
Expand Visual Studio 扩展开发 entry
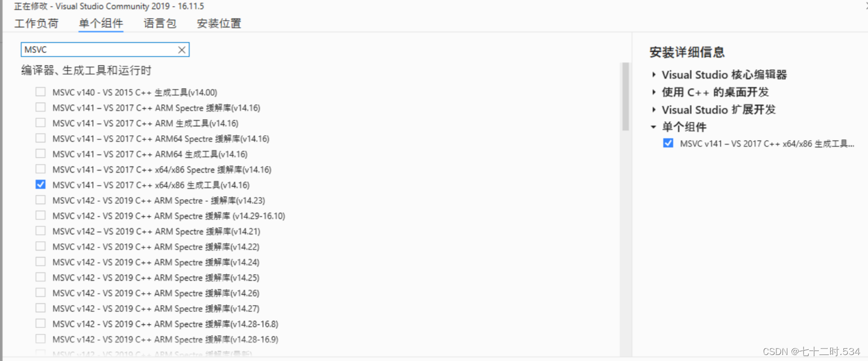coord(653,110)
